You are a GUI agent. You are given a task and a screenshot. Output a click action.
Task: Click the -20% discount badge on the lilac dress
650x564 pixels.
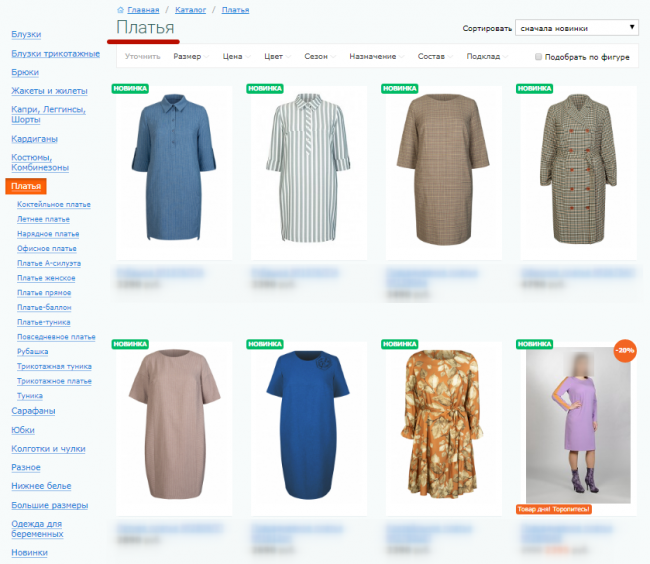(625, 352)
